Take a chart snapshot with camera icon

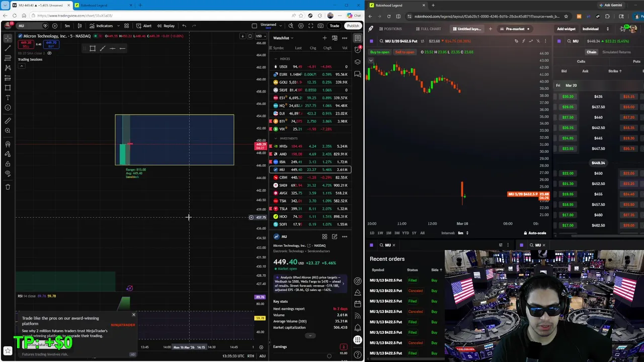click(320, 26)
